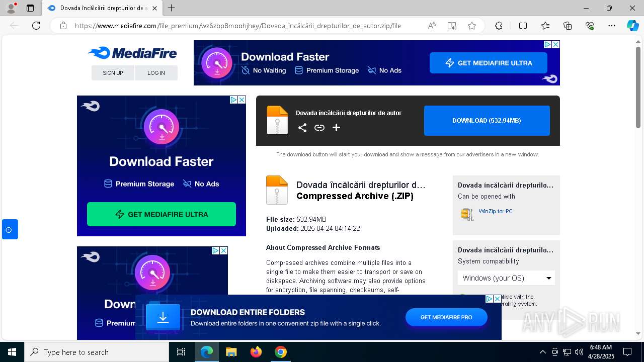Toggle split screen view icon
This screenshot has height=362, width=644.
click(x=523, y=26)
